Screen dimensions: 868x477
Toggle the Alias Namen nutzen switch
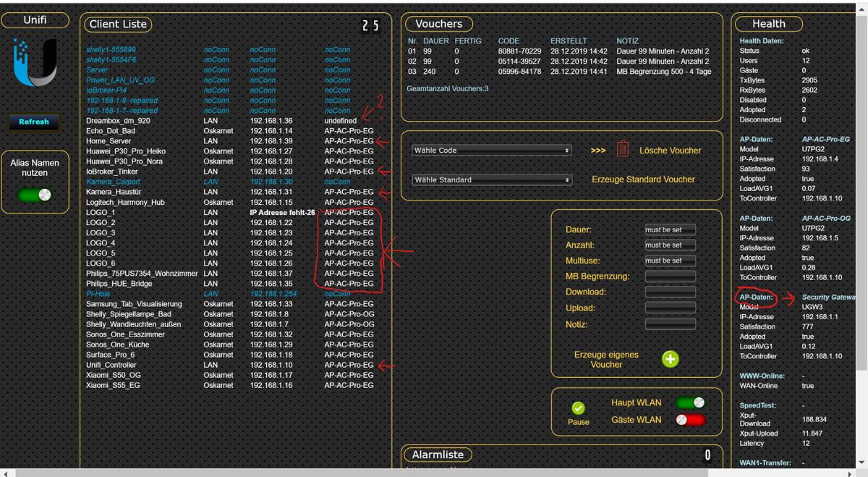tap(35, 195)
